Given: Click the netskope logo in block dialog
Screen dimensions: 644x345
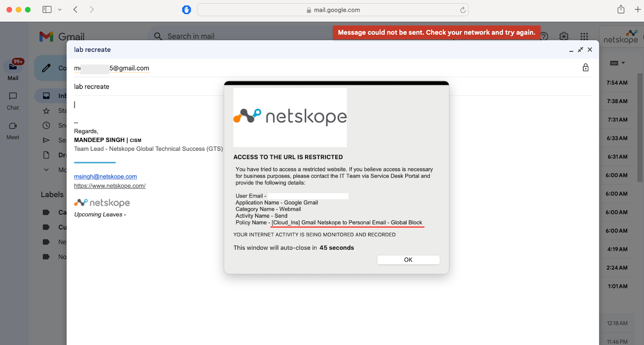Looking at the screenshot, I should pos(290,117).
